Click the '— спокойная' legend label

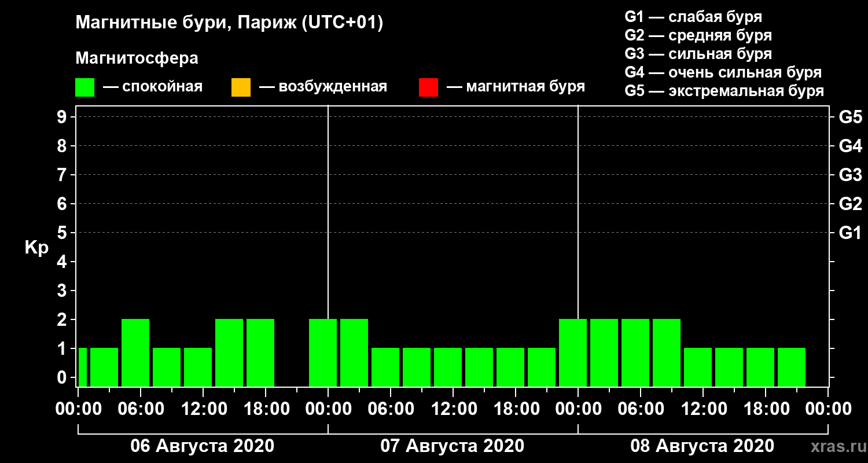[x=153, y=87]
